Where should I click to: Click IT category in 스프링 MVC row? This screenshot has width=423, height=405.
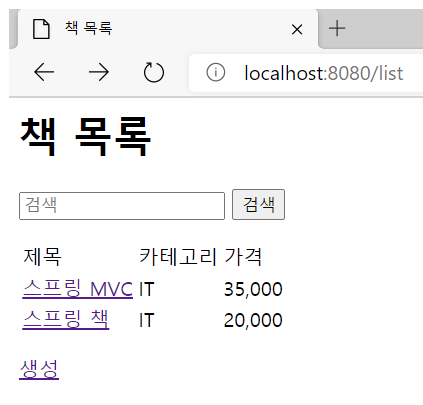click(x=147, y=289)
